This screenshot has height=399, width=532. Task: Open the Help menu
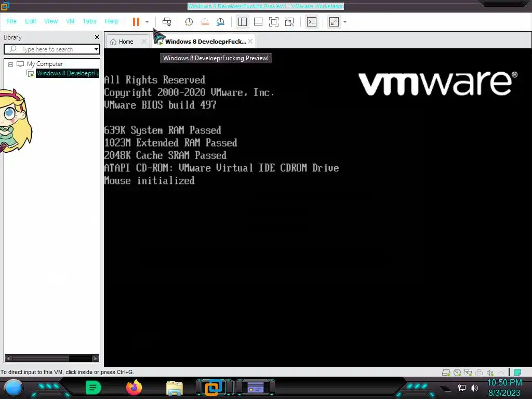point(112,21)
